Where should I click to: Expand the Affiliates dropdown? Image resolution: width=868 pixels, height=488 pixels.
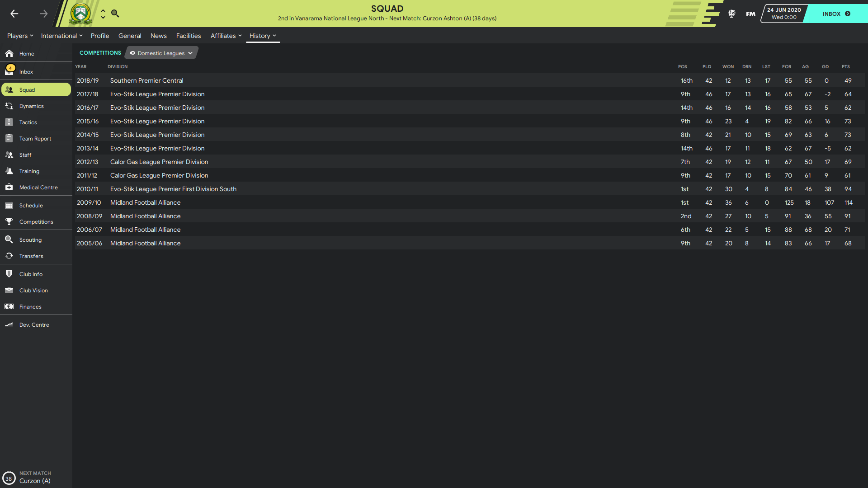coord(226,36)
